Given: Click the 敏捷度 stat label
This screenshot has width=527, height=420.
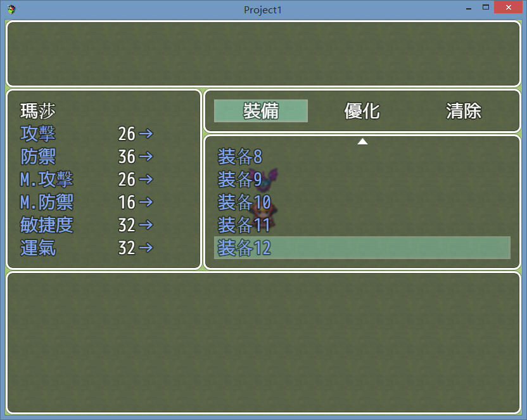Looking at the screenshot, I should click(46, 225).
